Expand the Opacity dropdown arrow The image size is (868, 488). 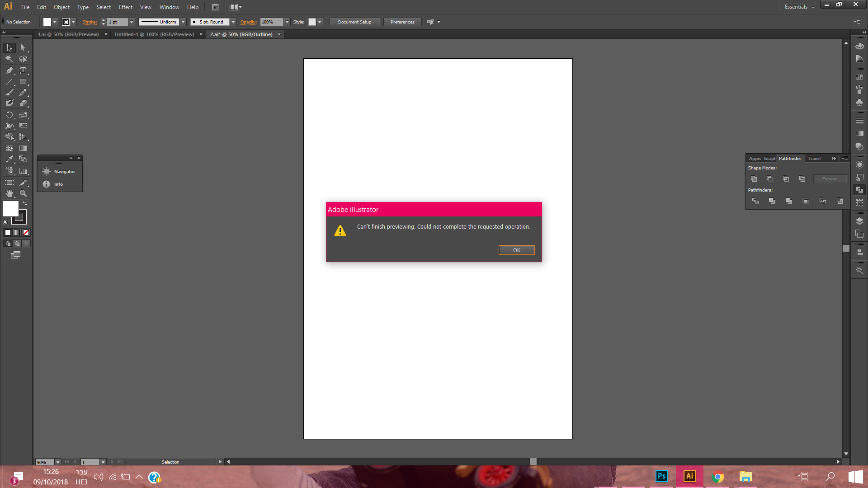point(287,22)
